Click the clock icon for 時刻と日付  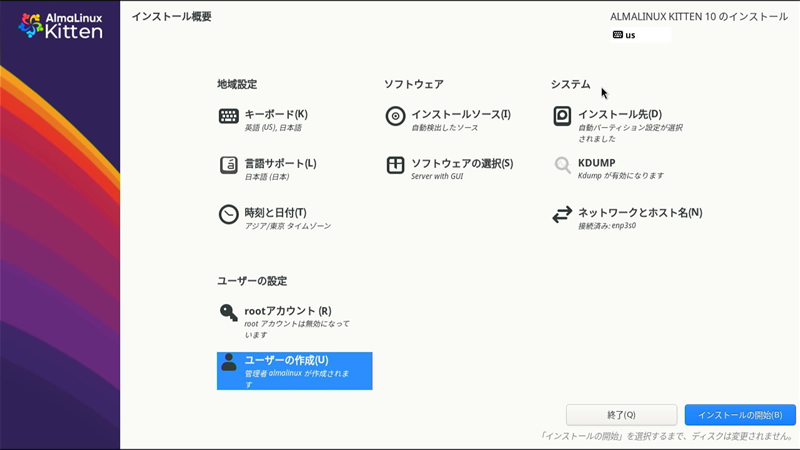[x=228, y=214]
